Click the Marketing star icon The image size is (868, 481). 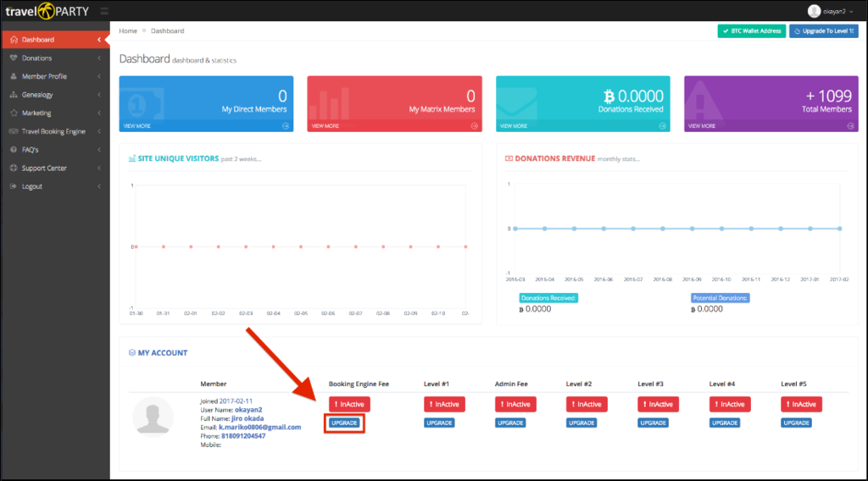(14, 113)
